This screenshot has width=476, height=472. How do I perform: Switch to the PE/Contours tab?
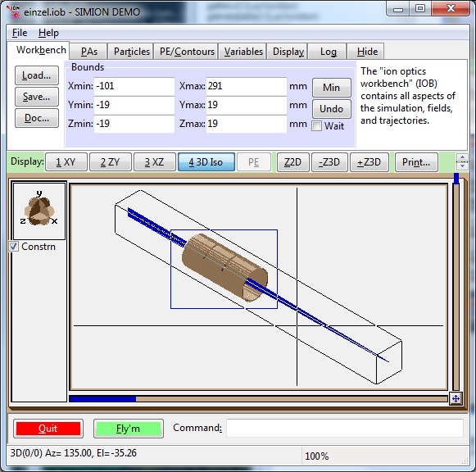[187, 52]
